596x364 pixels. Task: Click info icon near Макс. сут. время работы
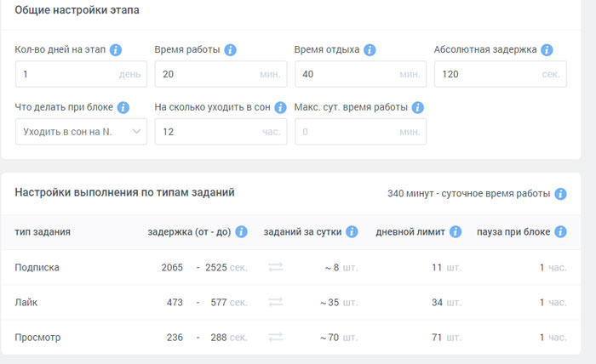(x=417, y=107)
